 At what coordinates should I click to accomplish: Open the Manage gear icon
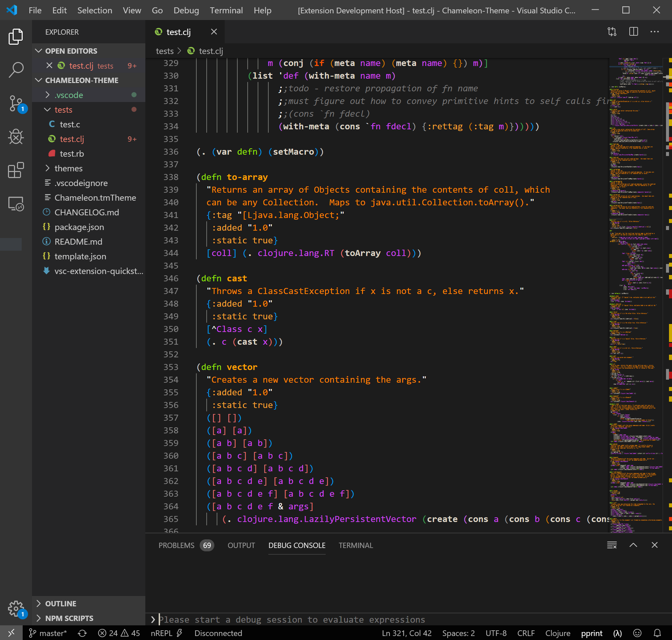[16, 609]
